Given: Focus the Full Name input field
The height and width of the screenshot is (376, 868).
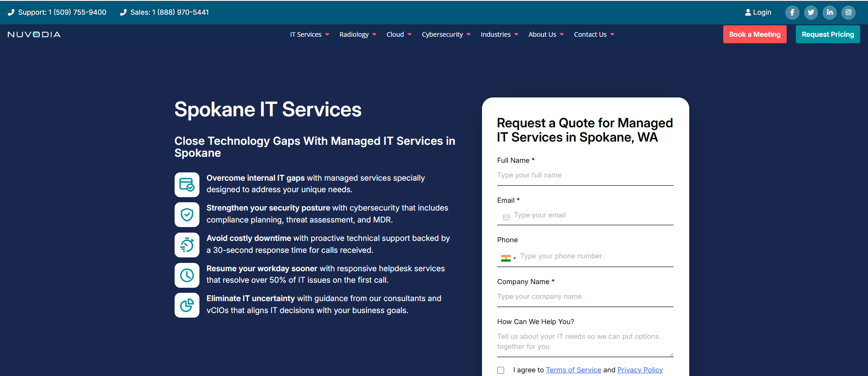Looking at the screenshot, I should tap(585, 176).
